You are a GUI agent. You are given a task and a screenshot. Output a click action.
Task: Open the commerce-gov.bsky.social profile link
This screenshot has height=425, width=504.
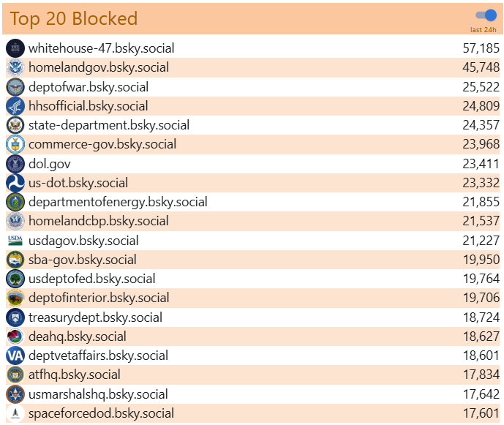pos(102,144)
